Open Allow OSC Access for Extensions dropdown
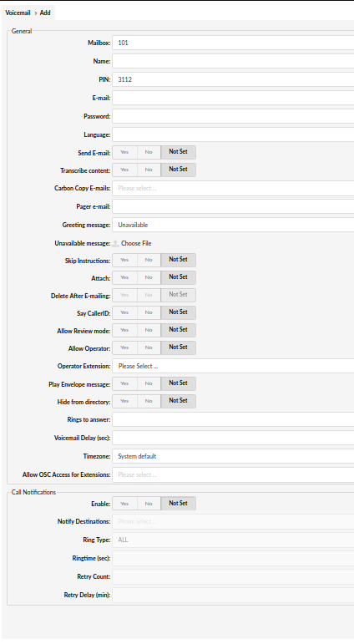 pyautogui.click(x=233, y=475)
